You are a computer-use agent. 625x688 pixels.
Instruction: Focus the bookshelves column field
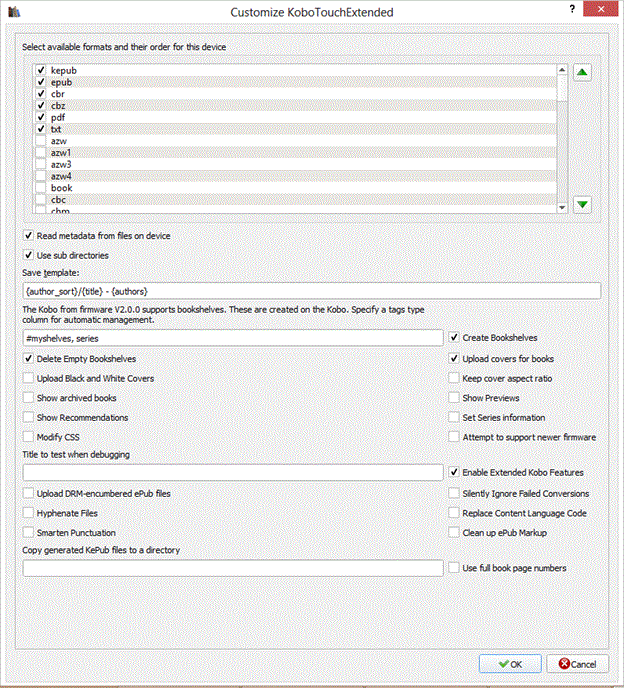click(232, 339)
